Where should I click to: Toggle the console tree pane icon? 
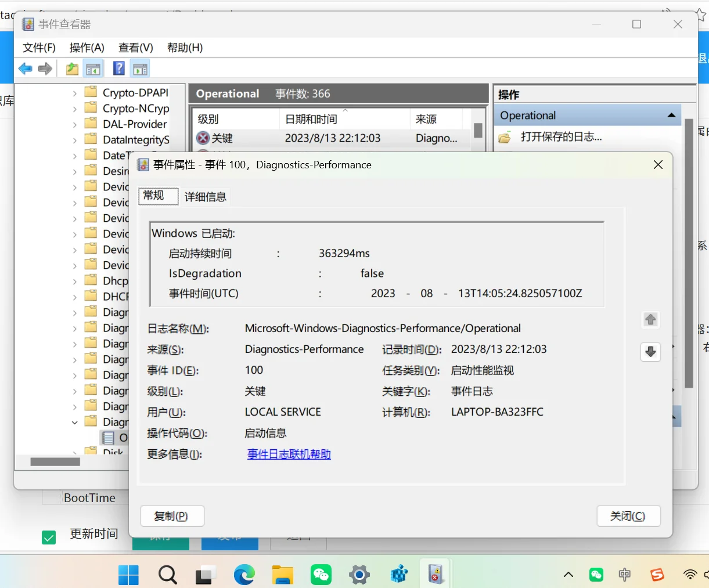pyautogui.click(x=93, y=68)
